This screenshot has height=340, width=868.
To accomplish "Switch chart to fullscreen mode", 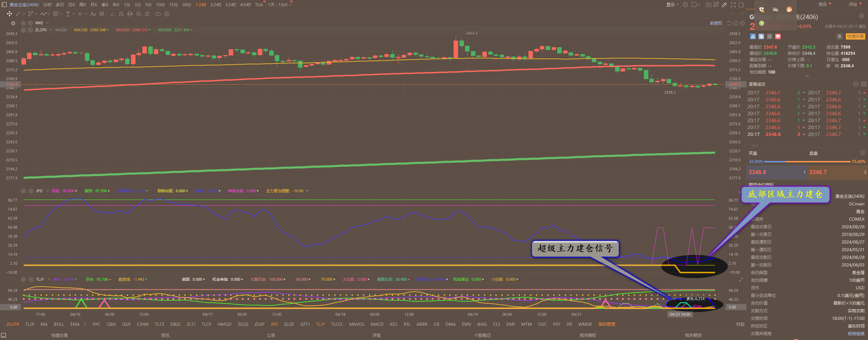I will click(733, 5).
